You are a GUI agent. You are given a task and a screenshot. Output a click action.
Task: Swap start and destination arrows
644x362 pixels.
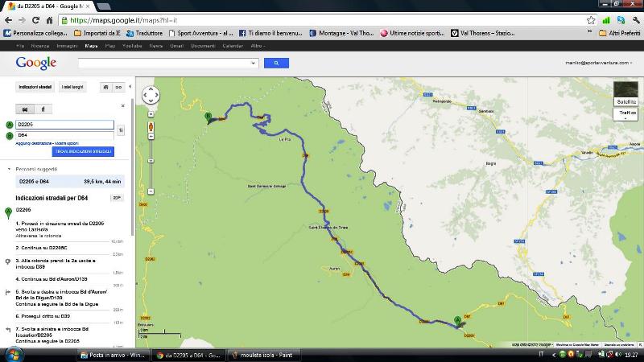pos(121,130)
